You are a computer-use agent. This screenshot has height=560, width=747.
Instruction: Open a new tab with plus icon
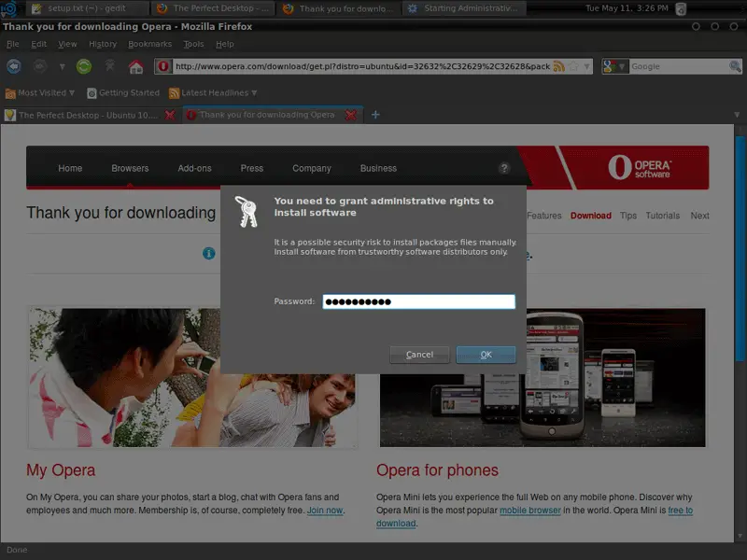click(375, 115)
